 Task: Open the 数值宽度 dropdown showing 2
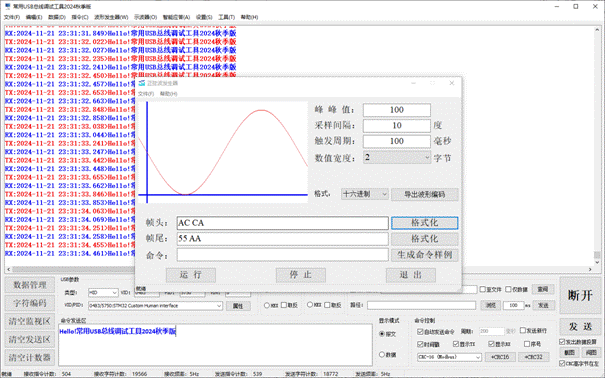(x=397, y=157)
